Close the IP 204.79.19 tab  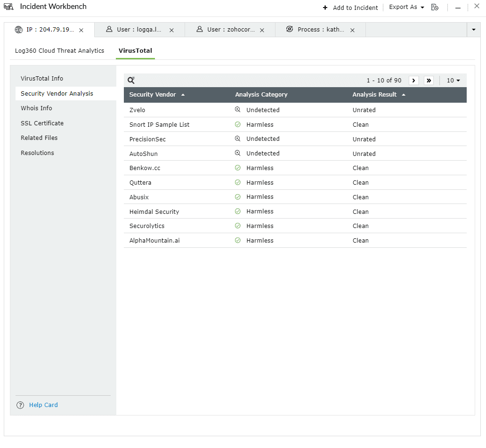[81, 30]
